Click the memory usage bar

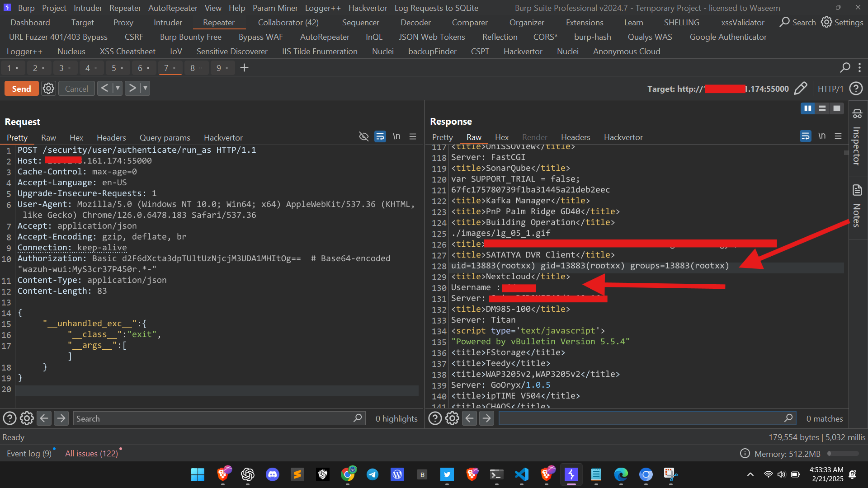[x=843, y=453]
